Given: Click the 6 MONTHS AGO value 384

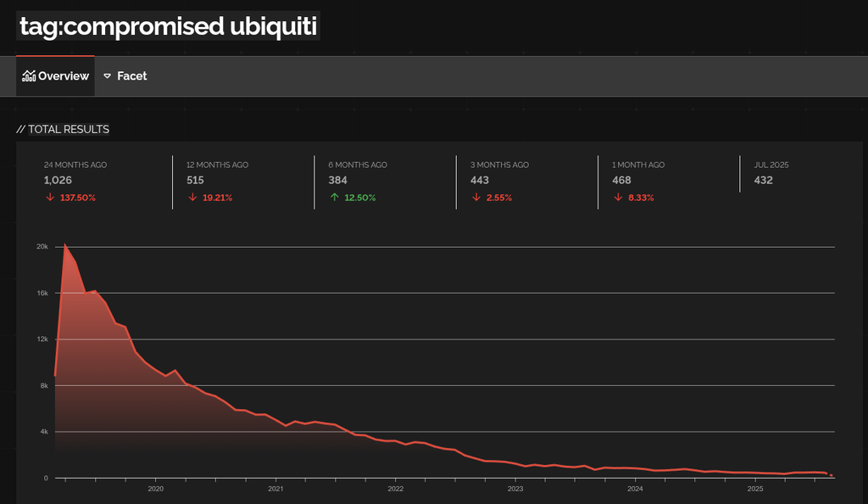Looking at the screenshot, I should point(337,180).
